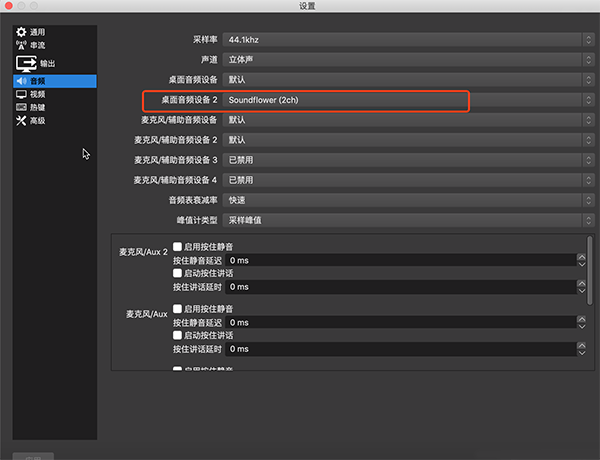
Task: Enable 启动按住讲话 for 麦克风/Aux 2
Action: coord(177,273)
